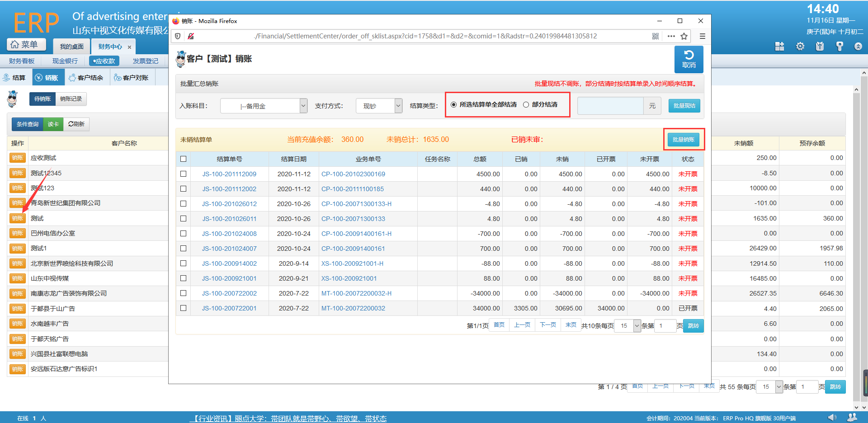Switch to 销账记录 view
Screen dimensions: 868x423
(71, 99)
